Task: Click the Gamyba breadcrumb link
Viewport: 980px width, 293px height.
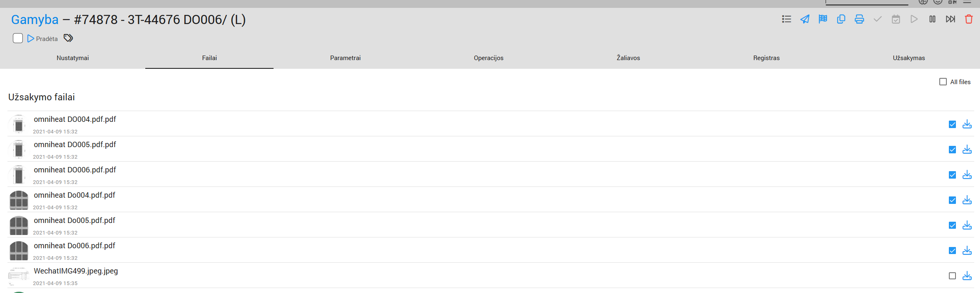Action: pos(35,20)
